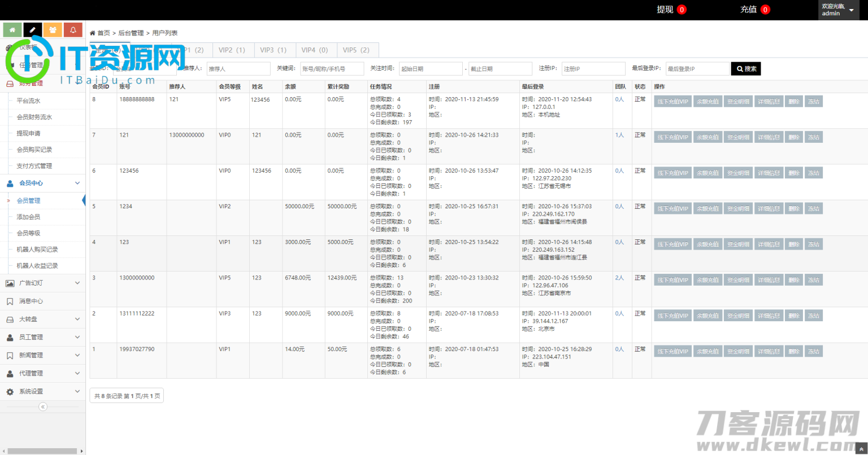The image size is (868, 455).
Task: Open 机器人收益记录 in the sidebar
Action: (x=37, y=265)
